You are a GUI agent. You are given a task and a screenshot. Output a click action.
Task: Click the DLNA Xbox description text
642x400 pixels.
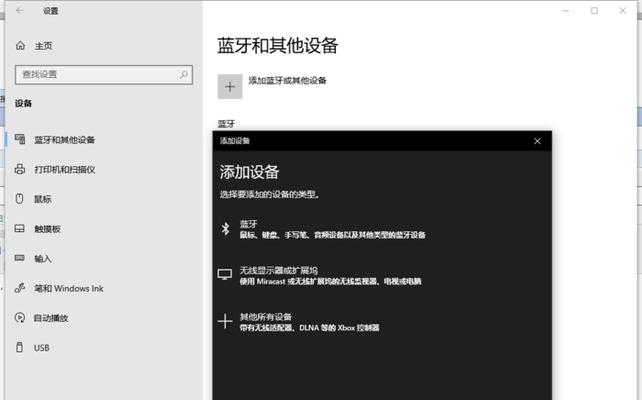point(309,328)
